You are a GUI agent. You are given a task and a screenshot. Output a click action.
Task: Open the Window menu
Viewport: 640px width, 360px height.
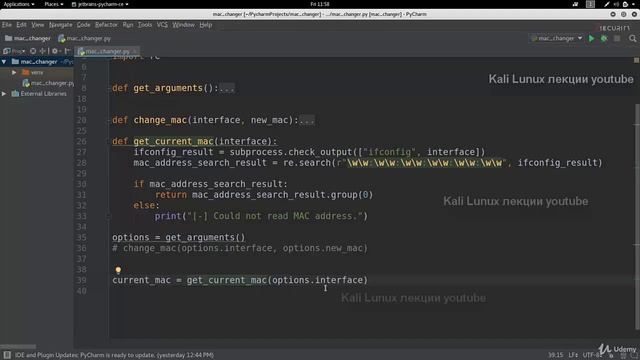tap(183, 25)
